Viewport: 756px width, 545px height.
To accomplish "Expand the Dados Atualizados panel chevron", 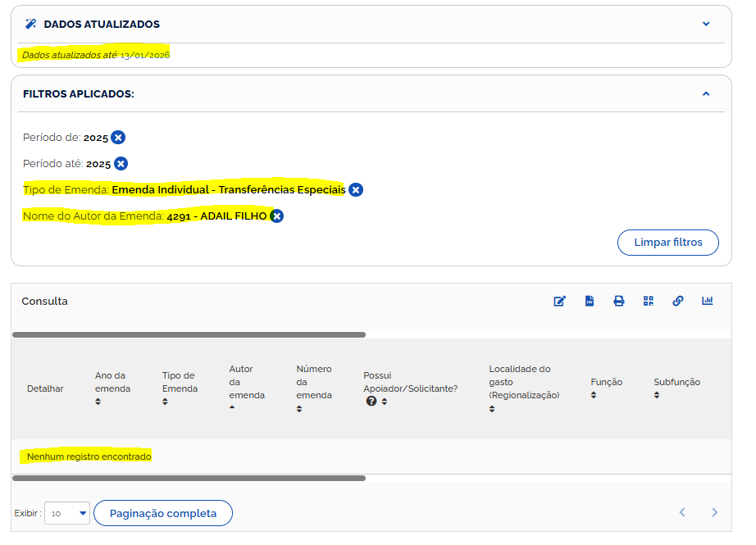I will (706, 24).
